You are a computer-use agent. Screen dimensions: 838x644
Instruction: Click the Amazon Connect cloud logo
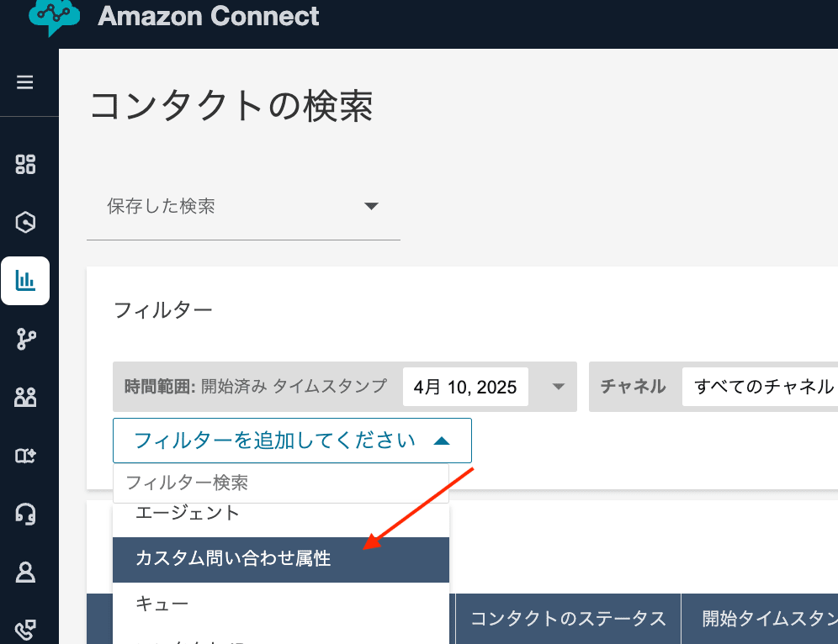click(x=54, y=17)
